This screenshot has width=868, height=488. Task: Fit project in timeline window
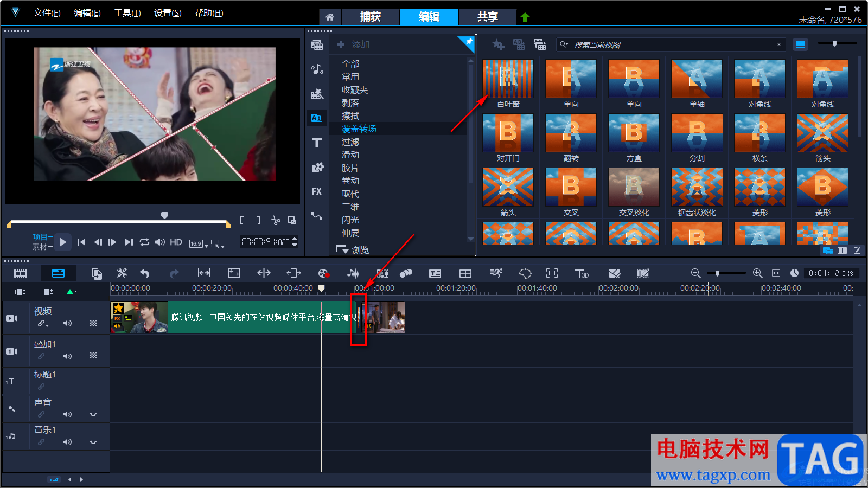776,273
